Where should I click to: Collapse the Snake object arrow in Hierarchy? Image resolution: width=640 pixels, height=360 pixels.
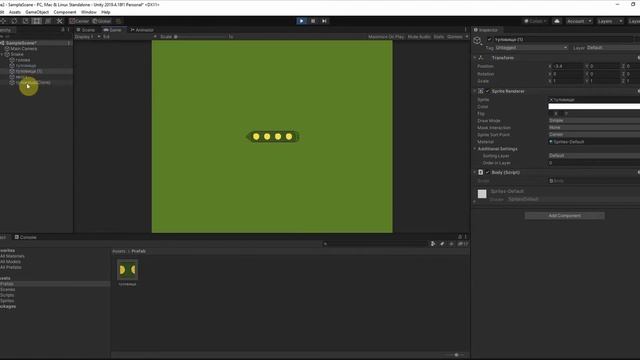[x=2, y=54]
